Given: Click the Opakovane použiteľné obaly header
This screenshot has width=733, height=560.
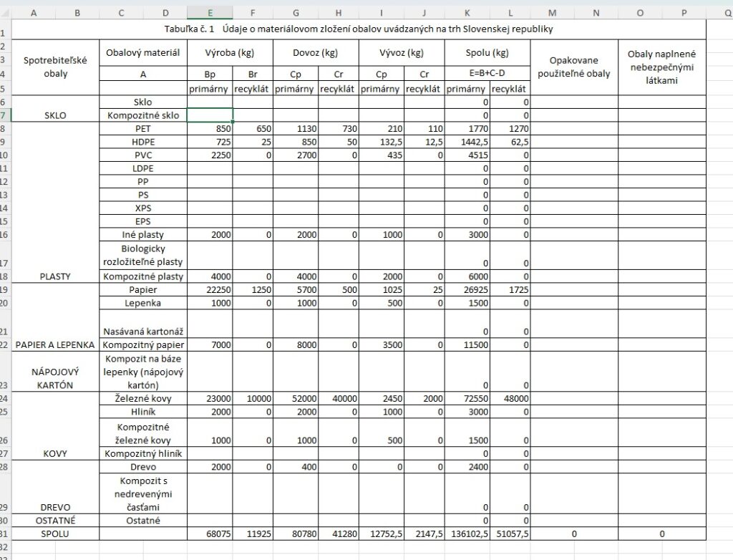Looking at the screenshot, I should pos(574,67).
